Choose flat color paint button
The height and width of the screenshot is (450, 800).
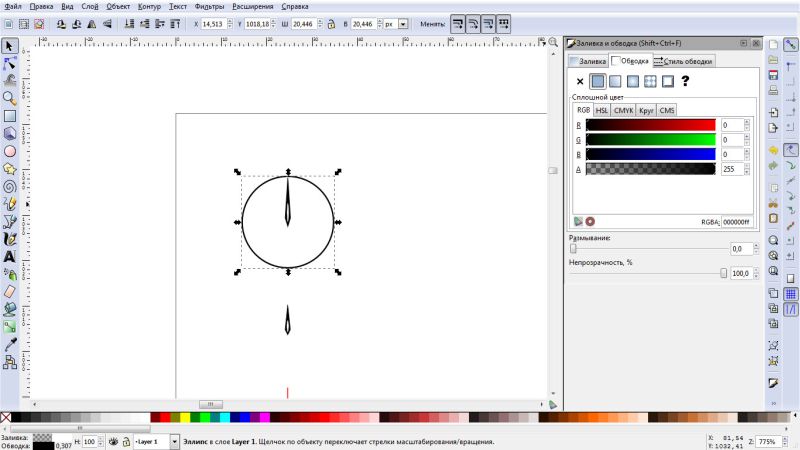tap(597, 81)
